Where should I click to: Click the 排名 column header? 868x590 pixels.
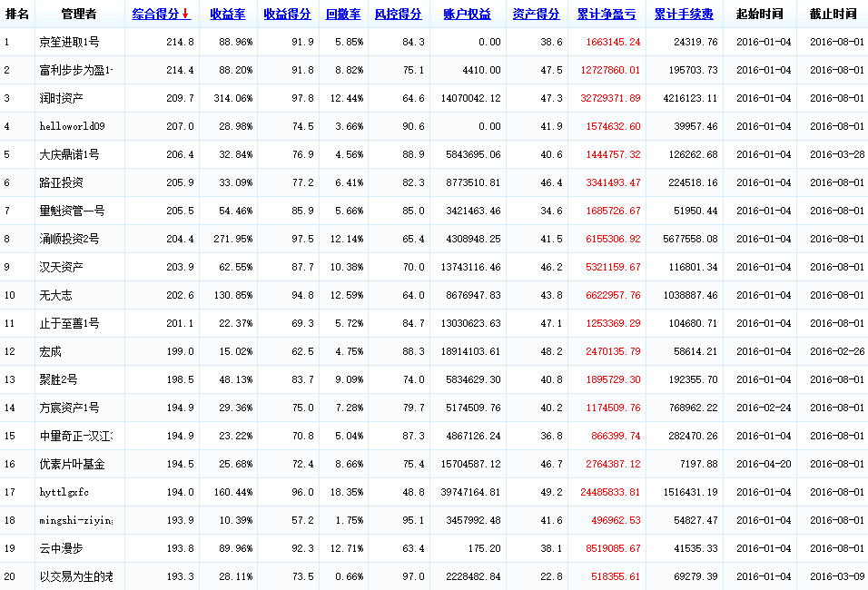(16, 14)
